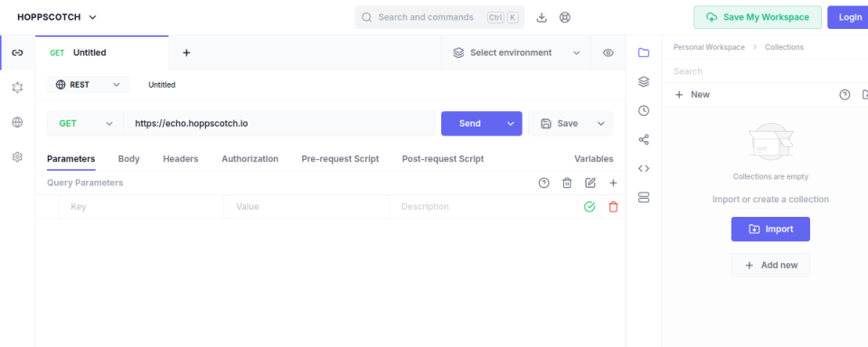868x347 pixels.
Task: Click the search magnifier icon in top bar
Action: (x=366, y=17)
